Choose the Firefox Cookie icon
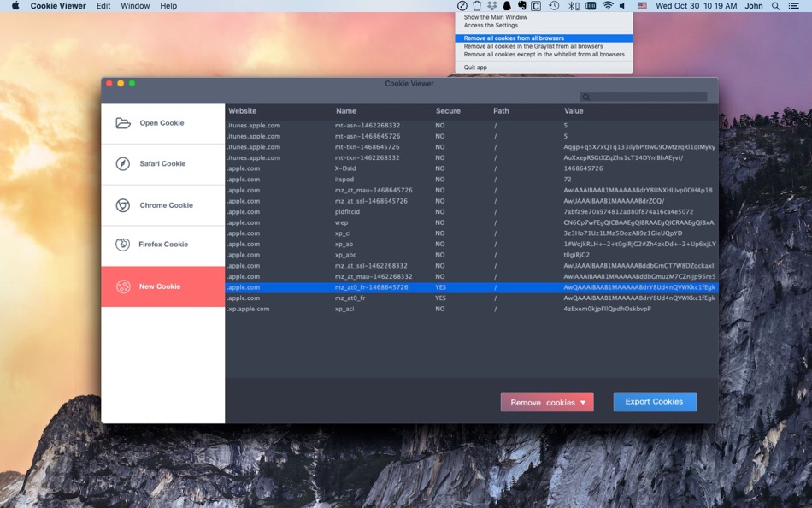The width and height of the screenshot is (812, 508). click(123, 244)
